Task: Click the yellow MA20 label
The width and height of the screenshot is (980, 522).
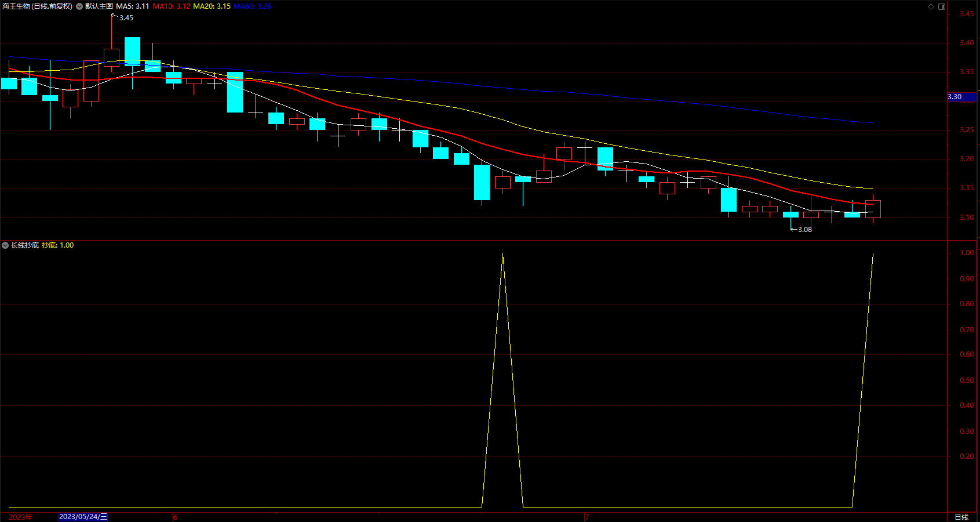Action: [x=212, y=6]
